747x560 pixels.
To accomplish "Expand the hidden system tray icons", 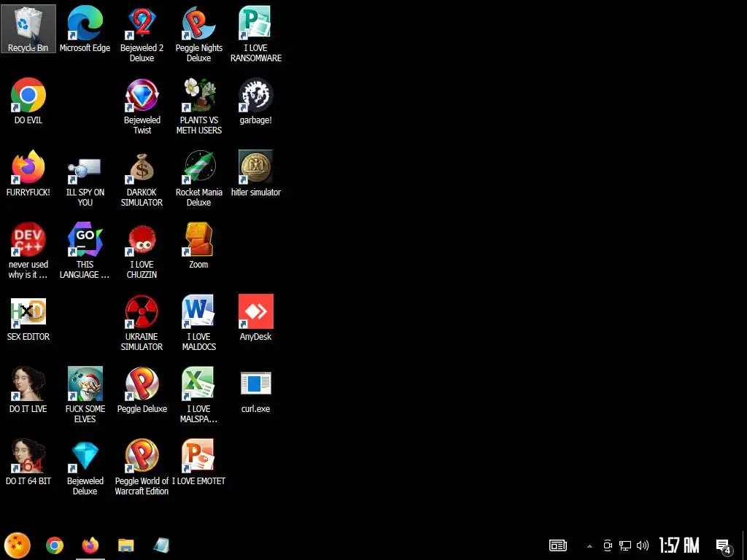I will pos(589,546).
